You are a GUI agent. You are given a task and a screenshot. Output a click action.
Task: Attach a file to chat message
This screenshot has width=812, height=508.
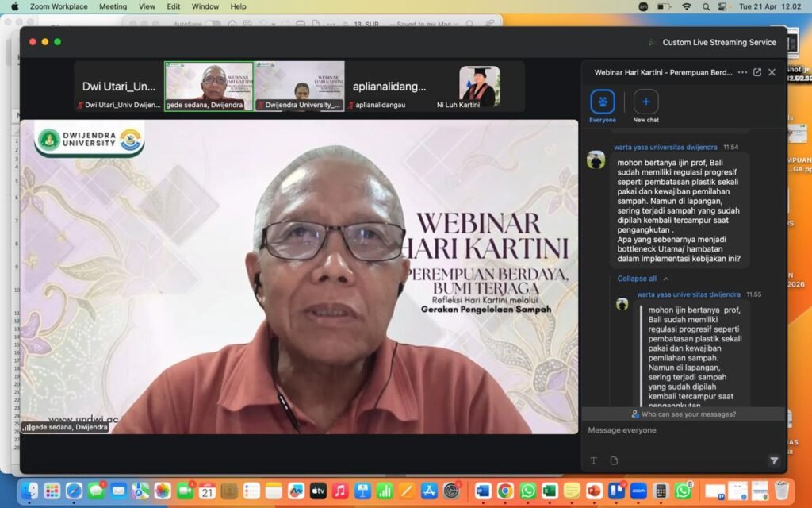614,460
